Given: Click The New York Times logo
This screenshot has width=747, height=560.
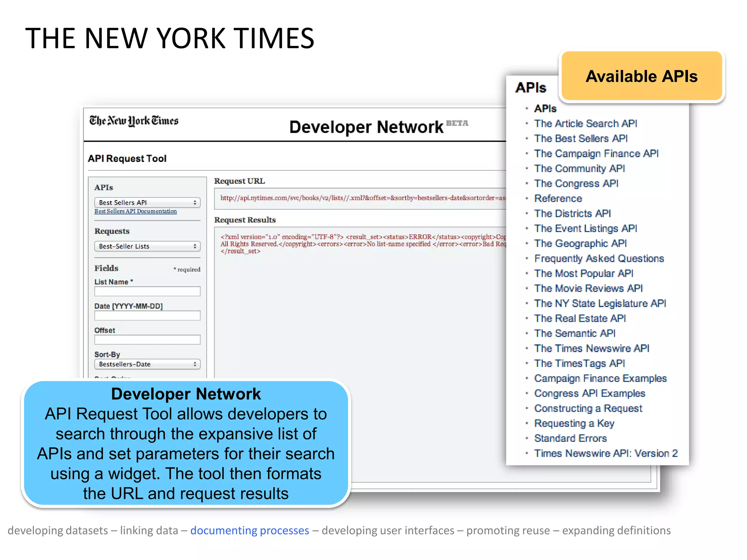Looking at the screenshot, I should [134, 121].
